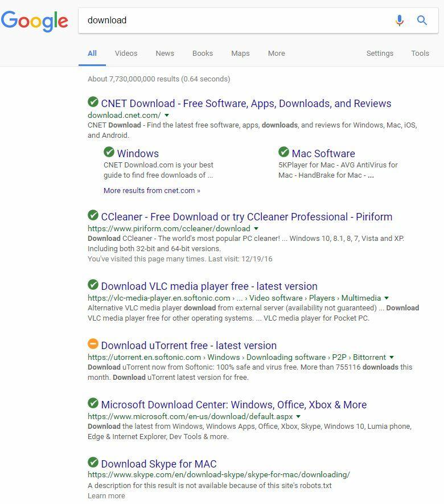Click green checkmark beside Windows sitelink
This screenshot has height=504, width=444.
coord(109,151)
